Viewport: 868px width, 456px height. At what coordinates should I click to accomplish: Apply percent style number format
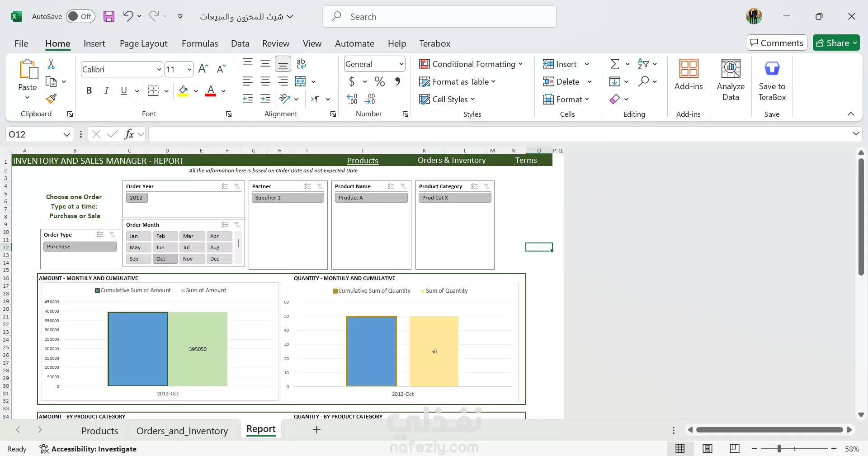pyautogui.click(x=380, y=81)
